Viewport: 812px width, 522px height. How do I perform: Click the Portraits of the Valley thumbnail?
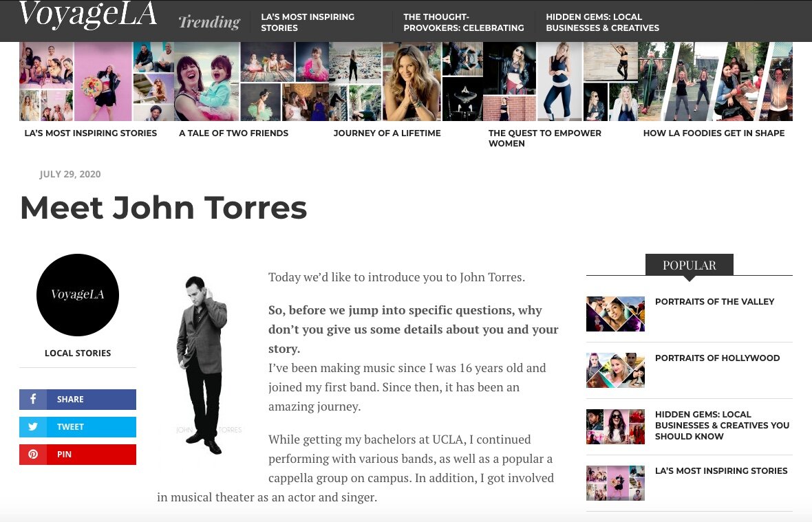(615, 314)
